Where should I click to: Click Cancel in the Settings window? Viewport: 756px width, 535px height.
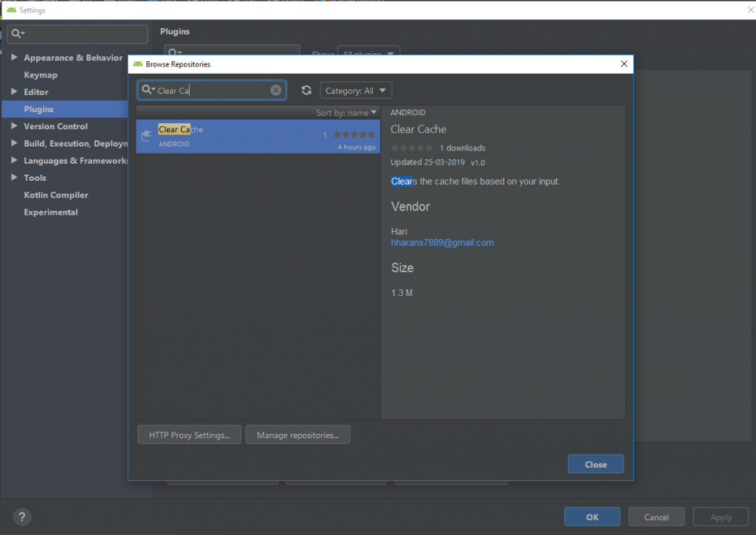point(656,517)
